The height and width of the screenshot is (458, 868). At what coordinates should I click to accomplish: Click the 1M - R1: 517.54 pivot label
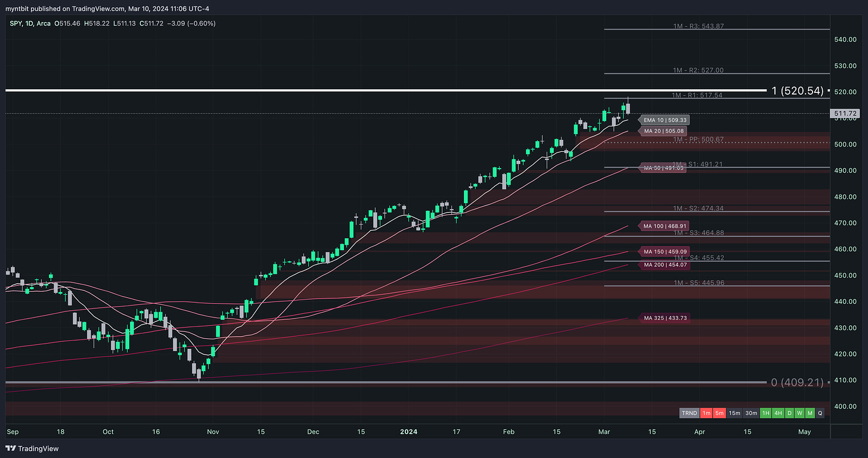698,95
